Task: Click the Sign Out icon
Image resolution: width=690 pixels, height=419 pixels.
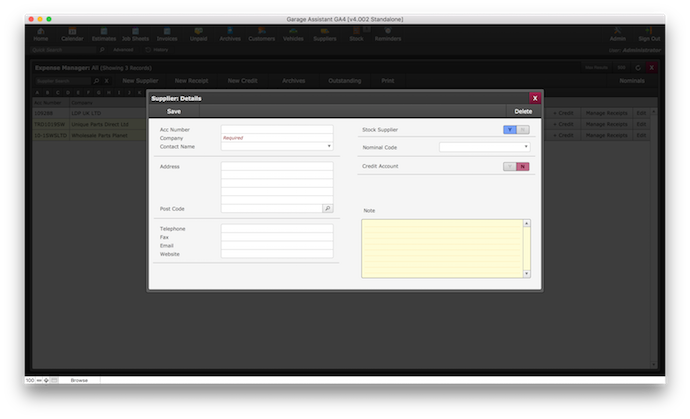Action: click(x=649, y=34)
